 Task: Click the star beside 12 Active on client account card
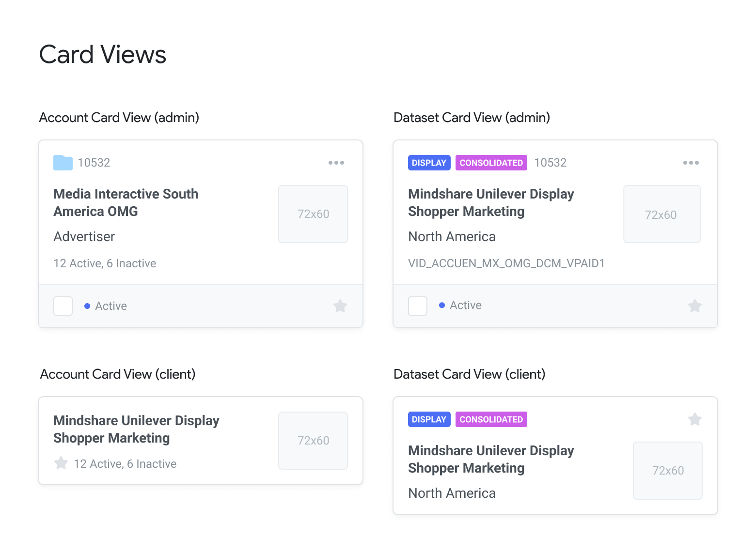61,463
